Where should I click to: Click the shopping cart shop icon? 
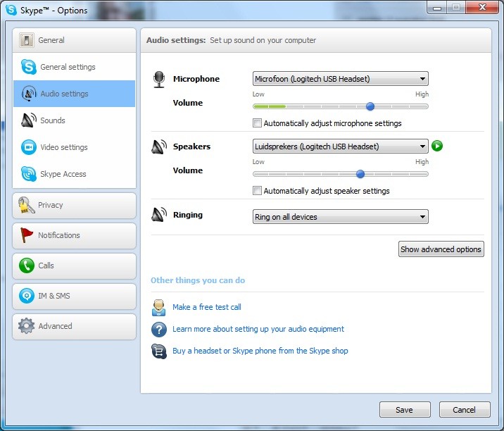point(159,351)
